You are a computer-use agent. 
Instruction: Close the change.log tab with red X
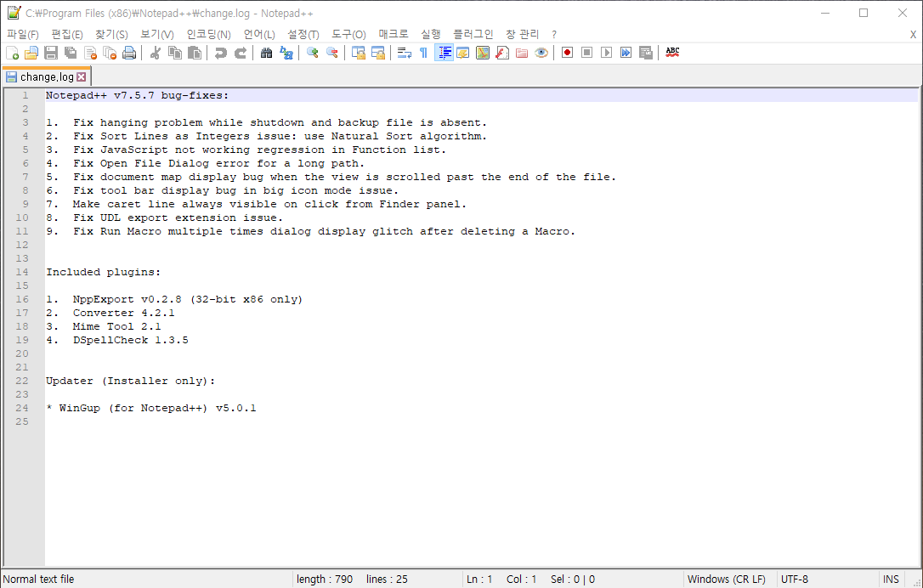(82, 77)
